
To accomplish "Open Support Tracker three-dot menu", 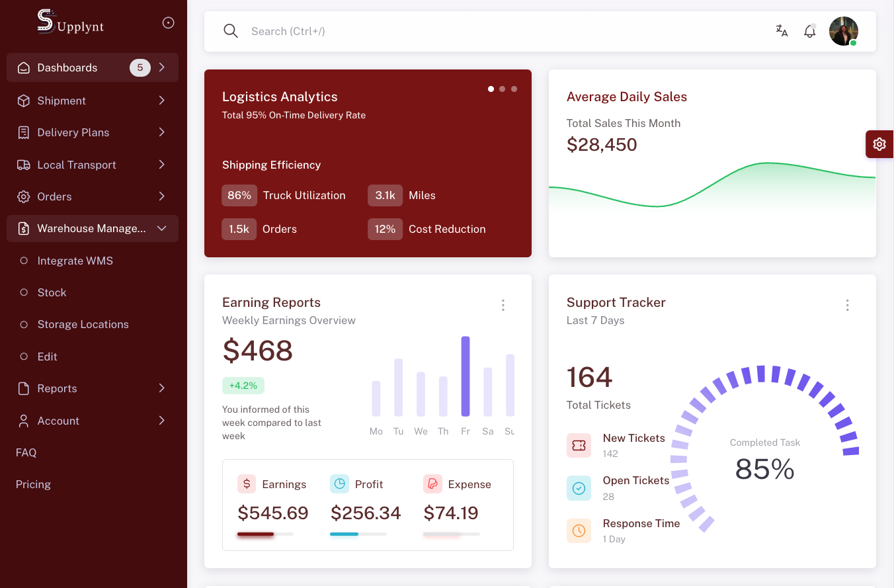I will pos(848,305).
